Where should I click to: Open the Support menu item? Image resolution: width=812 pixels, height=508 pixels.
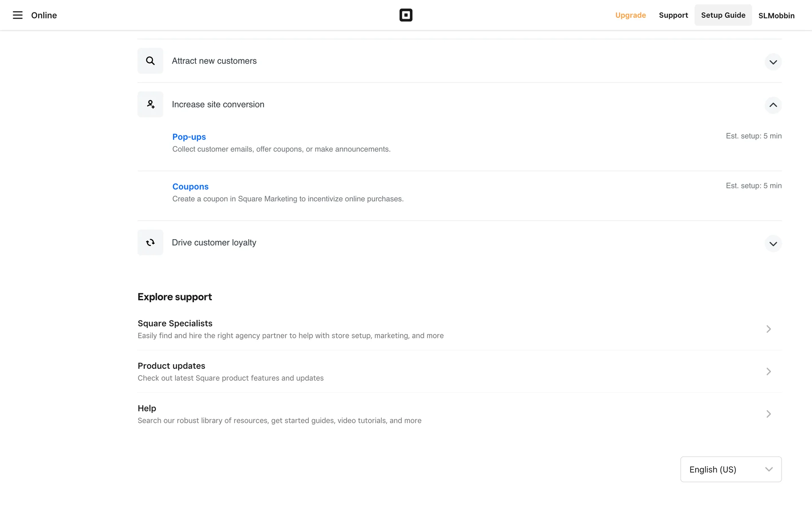(673, 15)
